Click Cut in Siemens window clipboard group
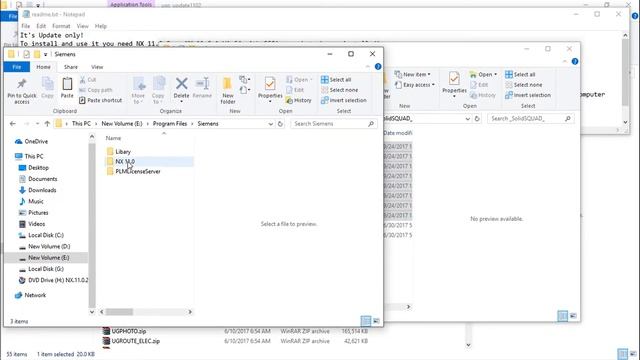Image resolution: width=640 pixels, height=360 pixels. click(x=88, y=80)
